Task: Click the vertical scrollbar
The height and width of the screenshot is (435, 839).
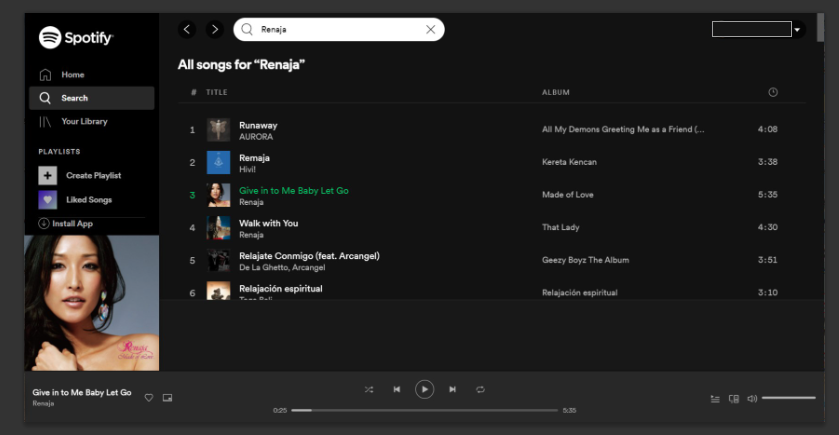Action: pos(820,28)
